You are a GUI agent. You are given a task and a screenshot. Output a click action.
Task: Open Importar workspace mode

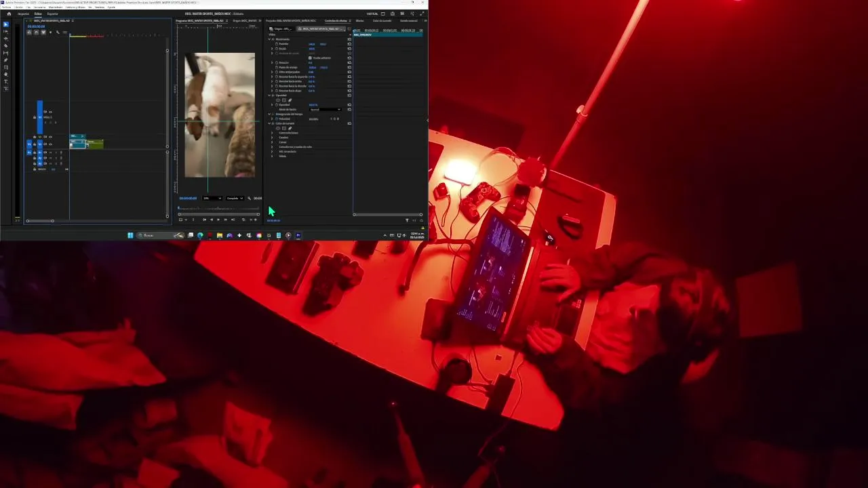coord(24,14)
